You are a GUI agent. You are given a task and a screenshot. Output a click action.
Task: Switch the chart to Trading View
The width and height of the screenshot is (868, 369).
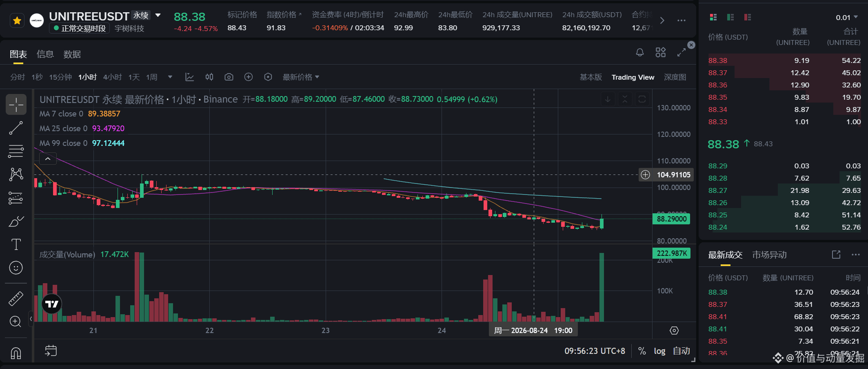tap(633, 77)
